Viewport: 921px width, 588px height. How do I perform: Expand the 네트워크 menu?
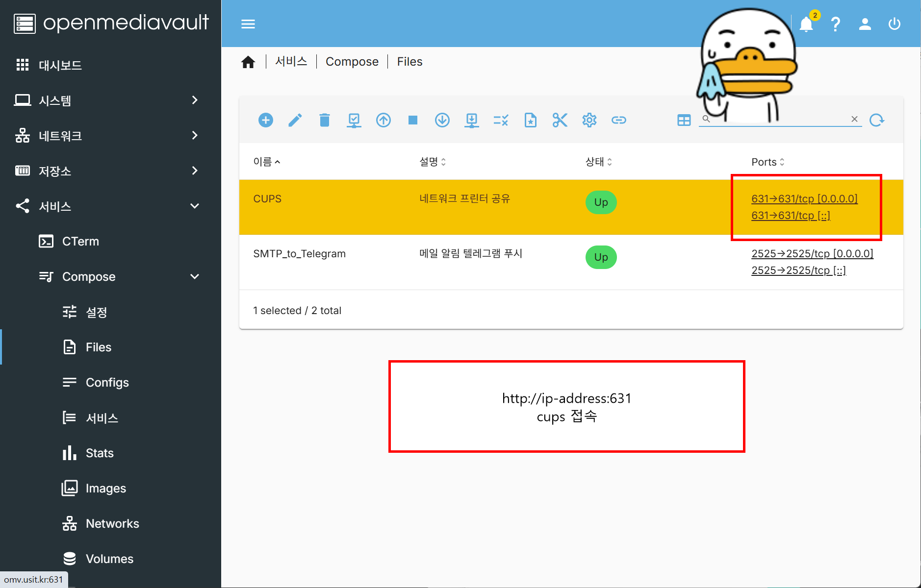point(110,135)
